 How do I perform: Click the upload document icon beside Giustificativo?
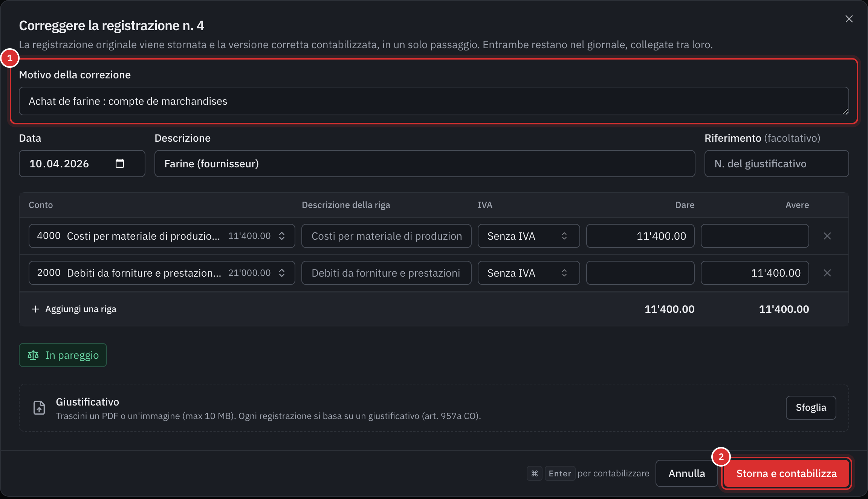(x=39, y=408)
